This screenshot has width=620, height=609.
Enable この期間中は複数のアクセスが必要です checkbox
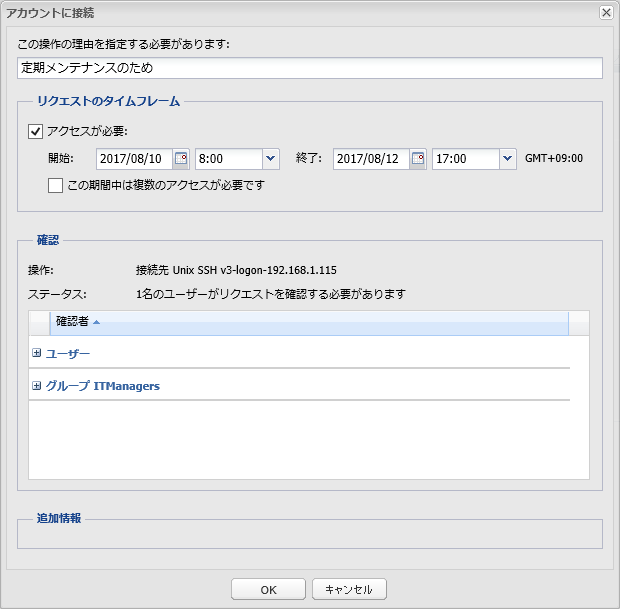coord(55,185)
